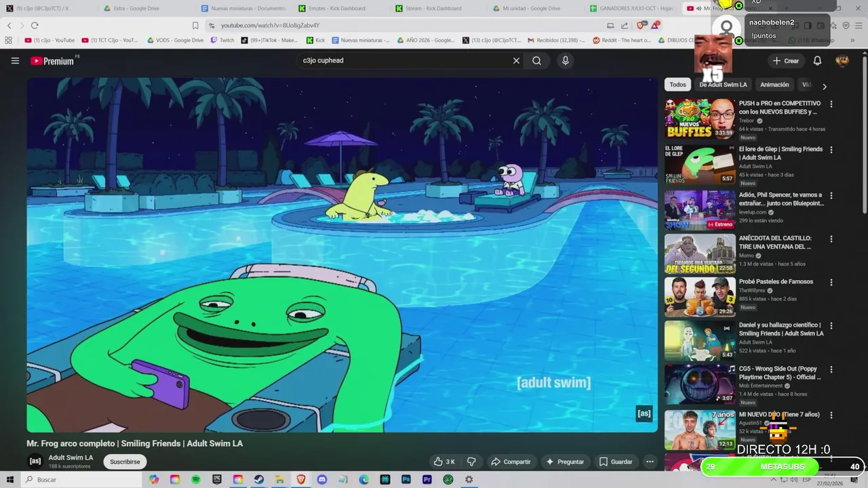Screen dimensions: 868x488
Task: Open options for Probé Pasteles de Famosos
Action: (831, 282)
